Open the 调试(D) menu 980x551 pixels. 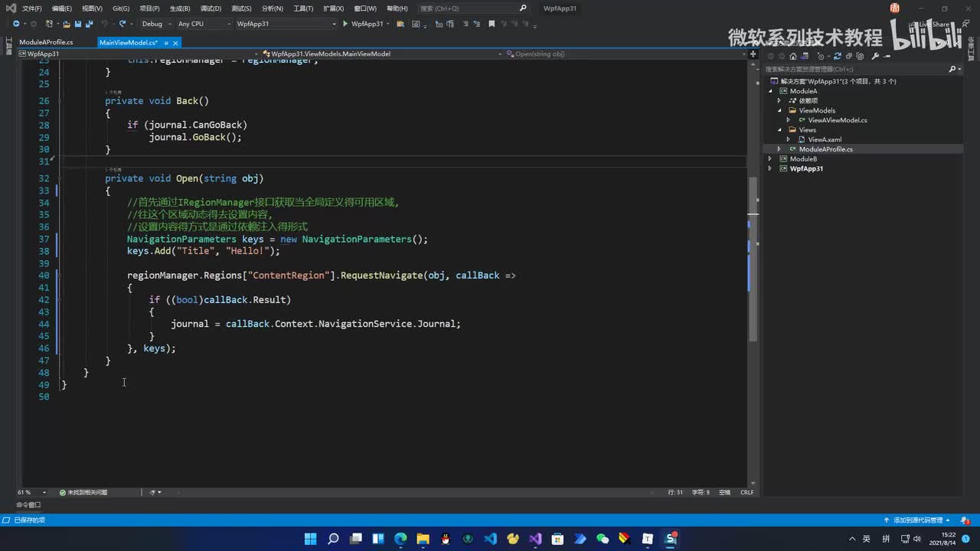pyautogui.click(x=211, y=8)
